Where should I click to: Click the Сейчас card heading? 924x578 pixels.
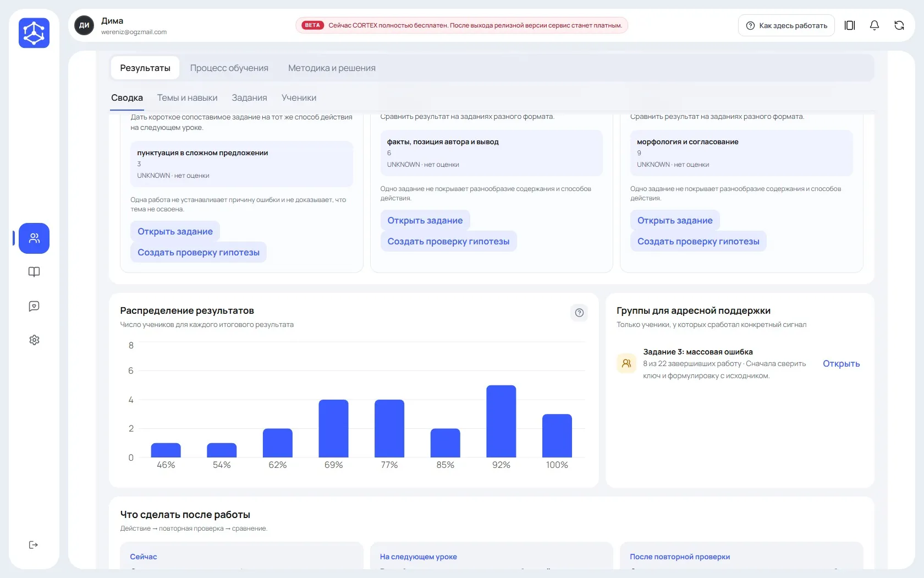point(144,557)
